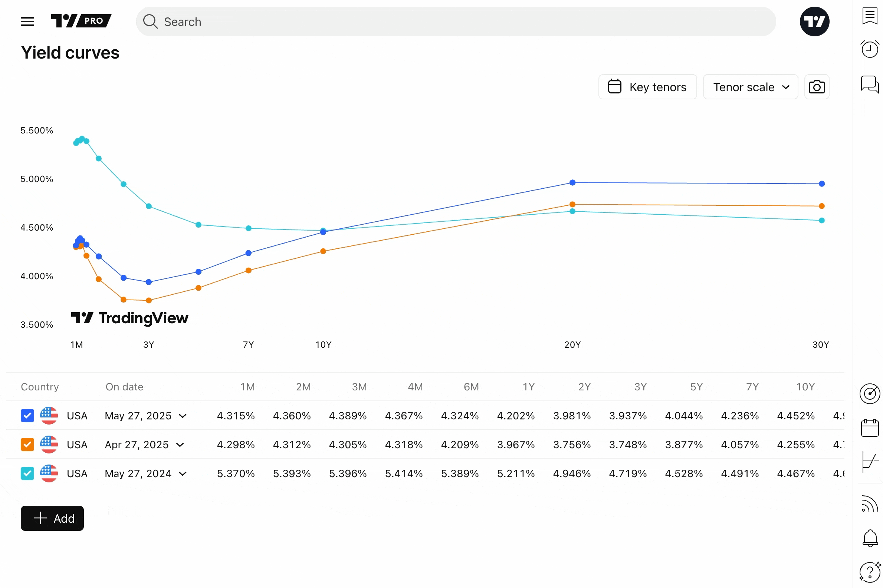Open the news feed broadcast icon
Screen dimensions: 883x588
[x=869, y=503]
